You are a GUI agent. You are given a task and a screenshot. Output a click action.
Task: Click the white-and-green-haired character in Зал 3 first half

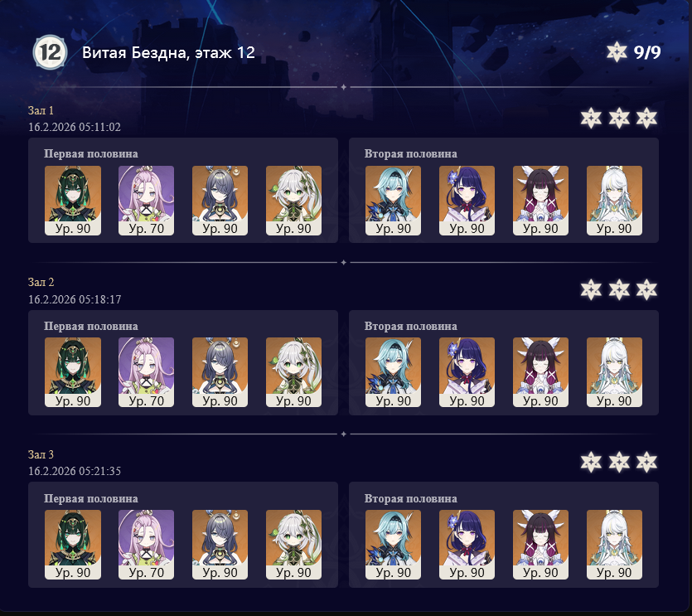293,545
